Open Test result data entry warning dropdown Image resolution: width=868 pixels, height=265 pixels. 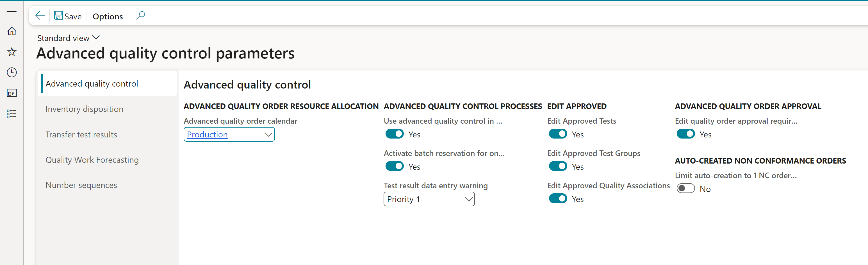click(x=468, y=199)
